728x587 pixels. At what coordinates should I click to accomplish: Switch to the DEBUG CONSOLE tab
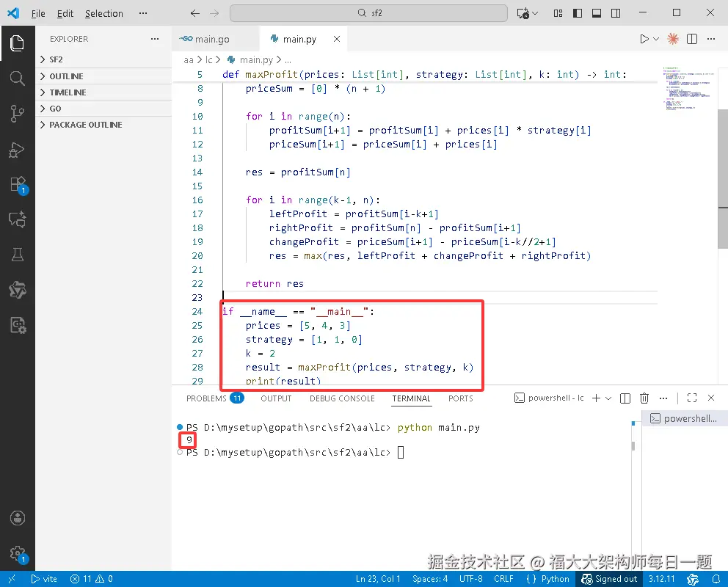[x=342, y=398]
